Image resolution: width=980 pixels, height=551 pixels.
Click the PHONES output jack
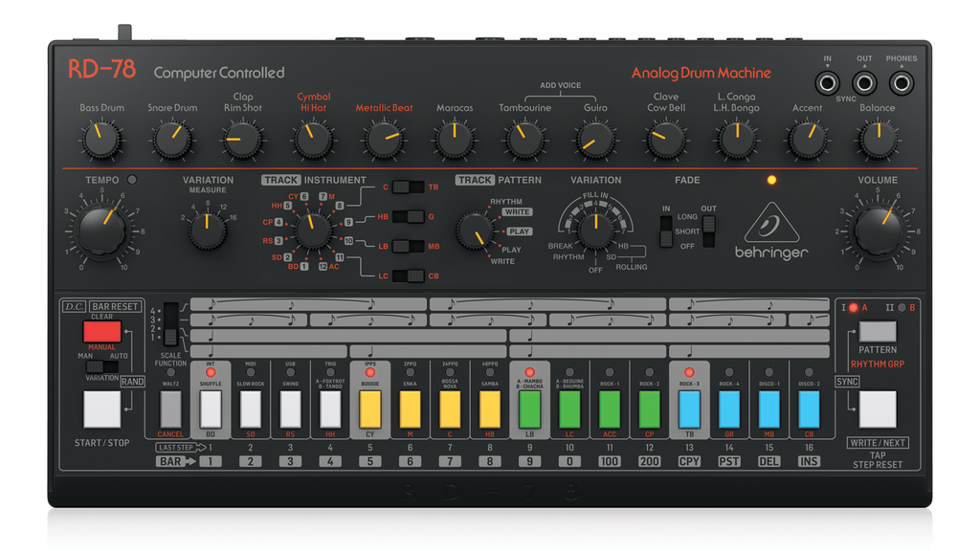[901, 84]
